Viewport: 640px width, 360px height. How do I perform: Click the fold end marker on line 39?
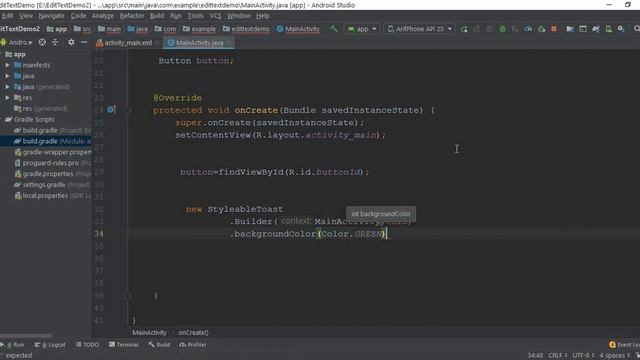tap(127, 295)
